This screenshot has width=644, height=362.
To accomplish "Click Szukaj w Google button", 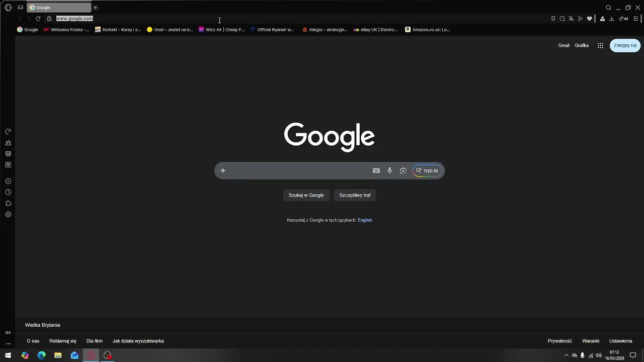I will (306, 195).
